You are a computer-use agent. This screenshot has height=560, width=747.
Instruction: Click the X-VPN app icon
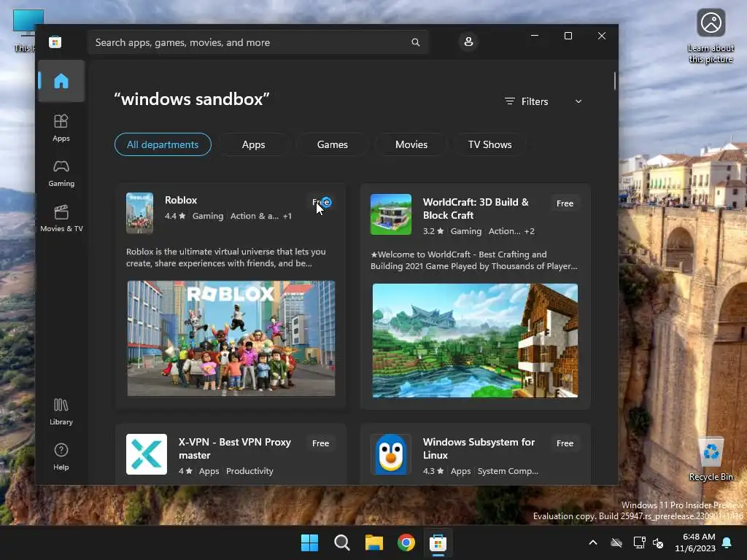146,454
